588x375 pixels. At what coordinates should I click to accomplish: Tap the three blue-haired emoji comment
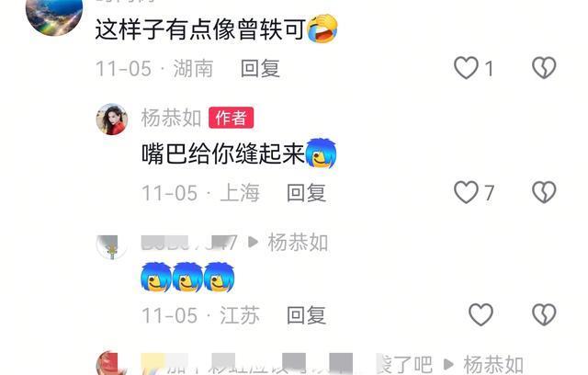point(187,278)
